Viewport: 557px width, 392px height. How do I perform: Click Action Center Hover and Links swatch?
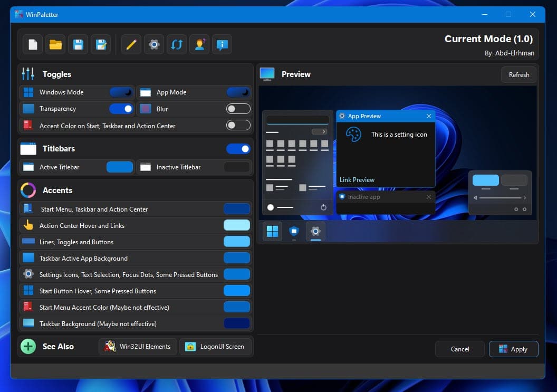point(236,226)
